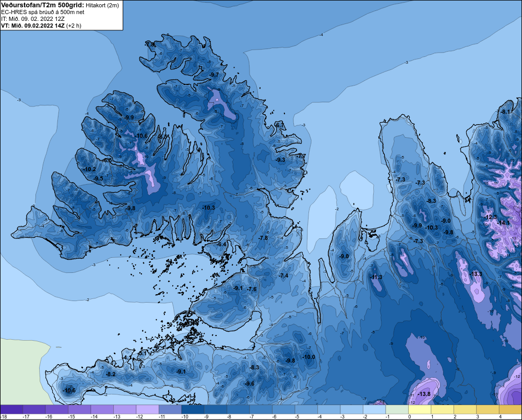Screen dimensions: 522x420
Task: Select the -7.4 temperature value
Action: (283, 275)
